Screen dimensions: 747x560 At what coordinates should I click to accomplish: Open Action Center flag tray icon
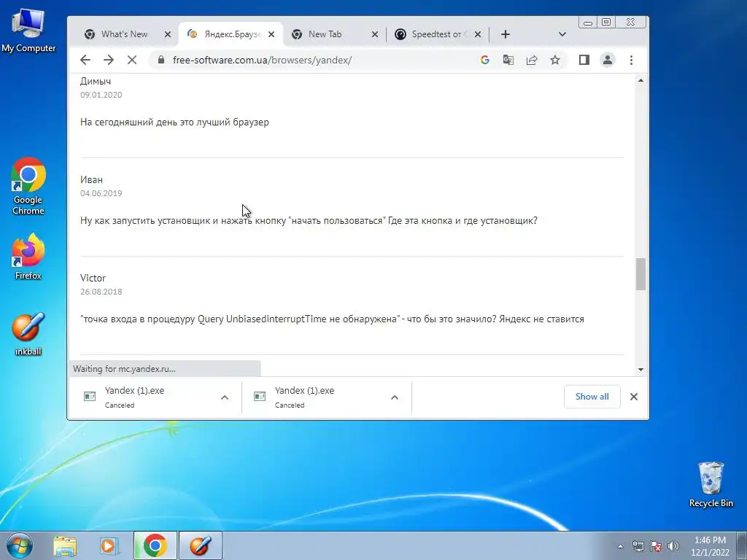[656, 546]
